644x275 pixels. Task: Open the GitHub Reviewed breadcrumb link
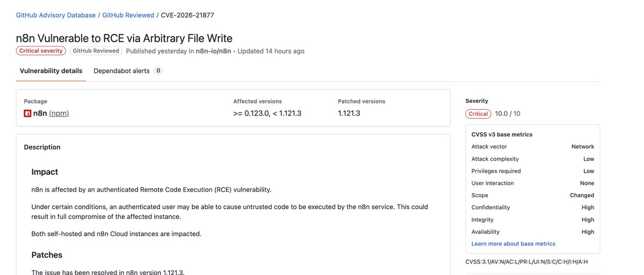(x=128, y=15)
